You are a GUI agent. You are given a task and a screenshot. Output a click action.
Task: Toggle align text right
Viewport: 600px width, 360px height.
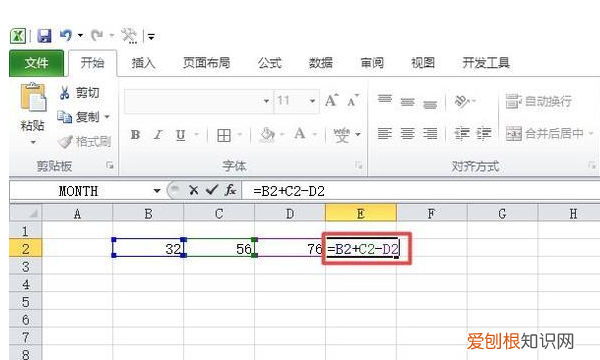[430, 134]
